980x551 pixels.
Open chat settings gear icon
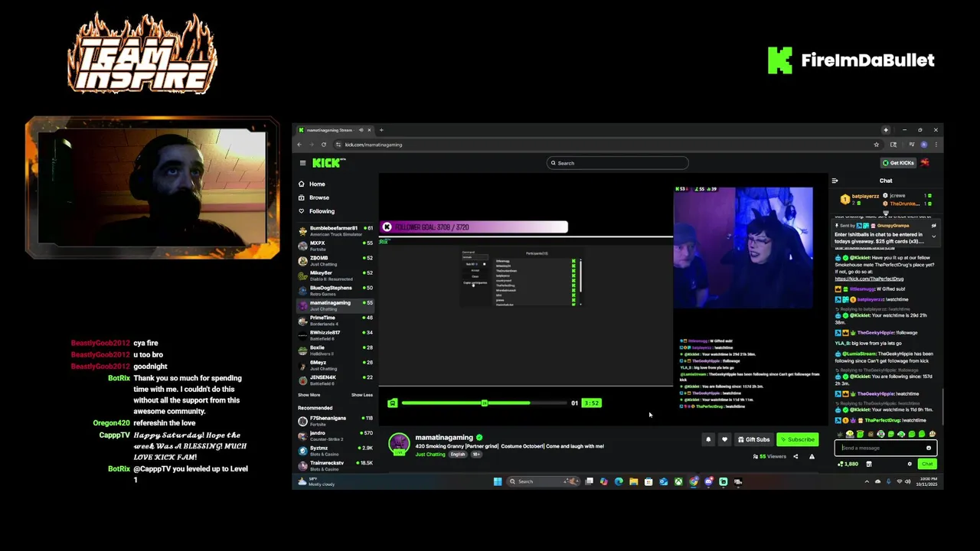[x=910, y=464]
